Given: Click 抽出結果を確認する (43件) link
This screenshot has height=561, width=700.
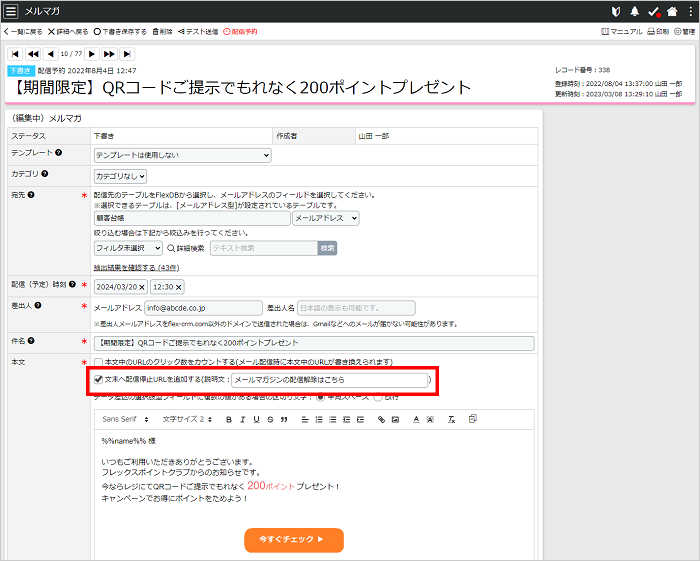Looking at the screenshot, I should [x=137, y=268].
